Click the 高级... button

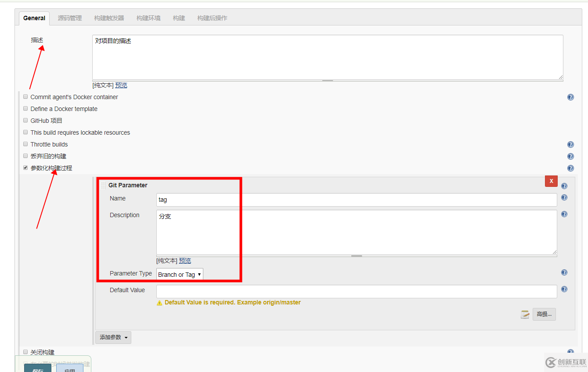coord(544,314)
